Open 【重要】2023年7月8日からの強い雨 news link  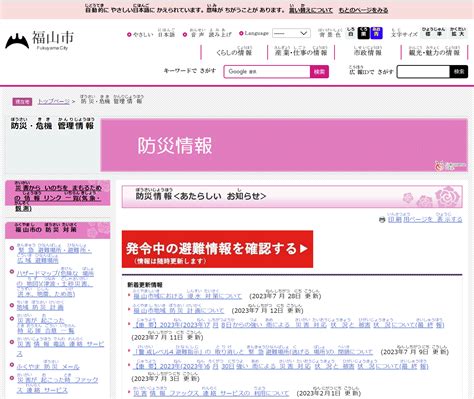pos(288,323)
